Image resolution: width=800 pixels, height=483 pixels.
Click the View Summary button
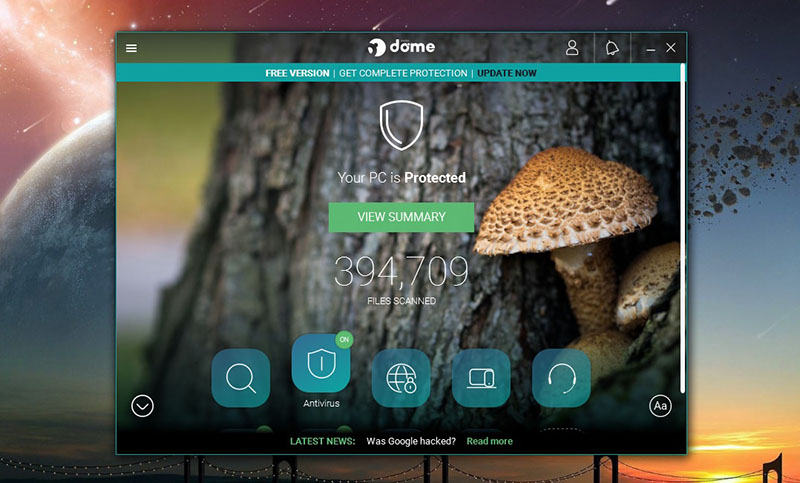(x=401, y=217)
